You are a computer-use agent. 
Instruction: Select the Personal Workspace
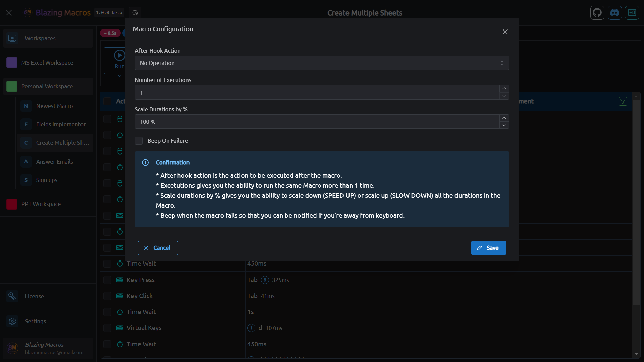pyautogui.click(x=48, y=86)
